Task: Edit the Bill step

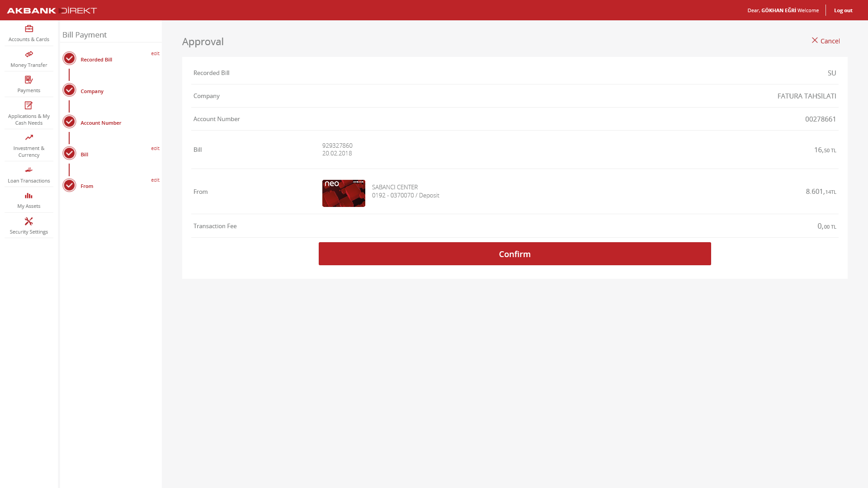Action: tap(155, 148)
